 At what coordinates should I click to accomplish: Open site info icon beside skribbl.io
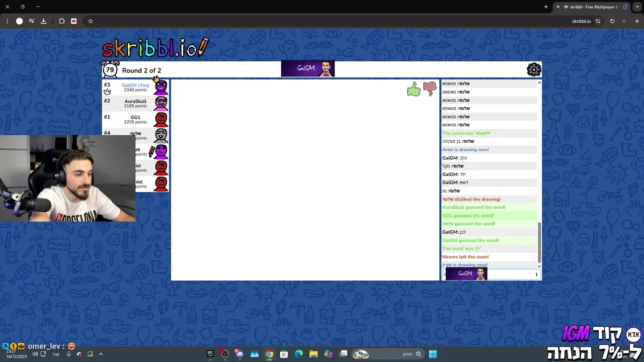coord(598,21)
